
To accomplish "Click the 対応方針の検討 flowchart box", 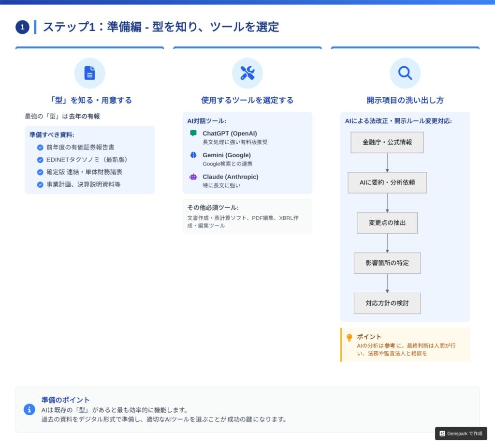I will (x=387, y=303).
